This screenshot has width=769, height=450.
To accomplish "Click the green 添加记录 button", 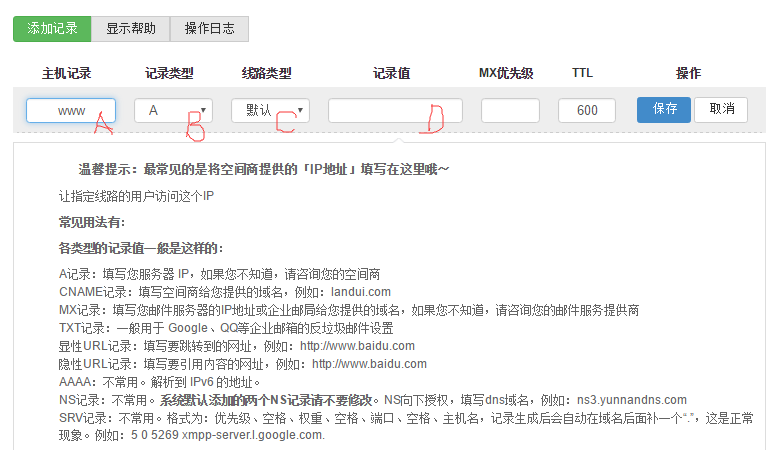I will click(x=52, y=29).
